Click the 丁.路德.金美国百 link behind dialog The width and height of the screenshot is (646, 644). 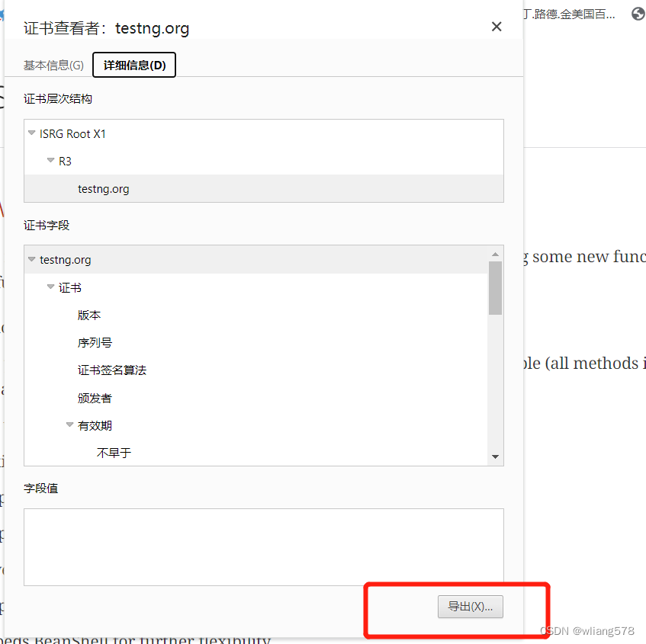[x=568, y=13]
